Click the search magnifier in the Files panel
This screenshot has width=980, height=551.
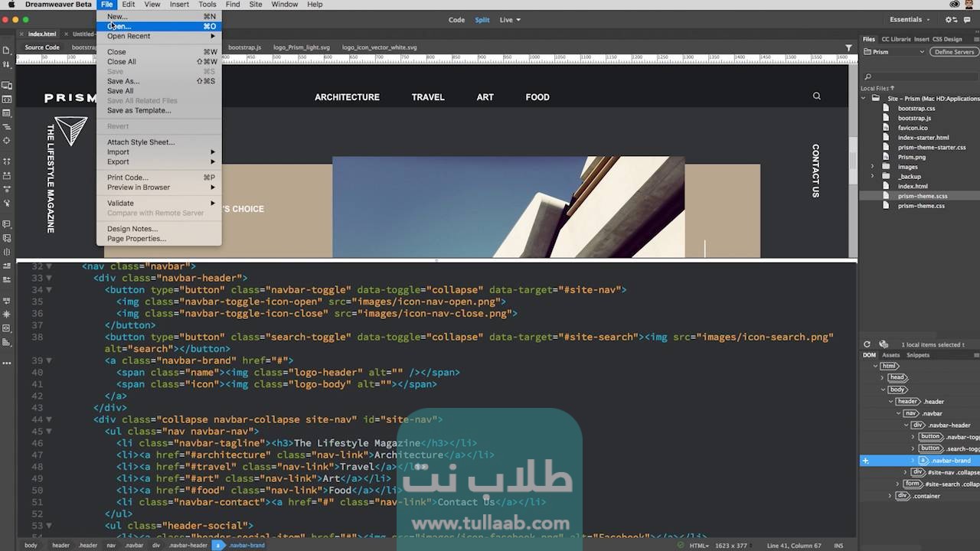[867, 77]
